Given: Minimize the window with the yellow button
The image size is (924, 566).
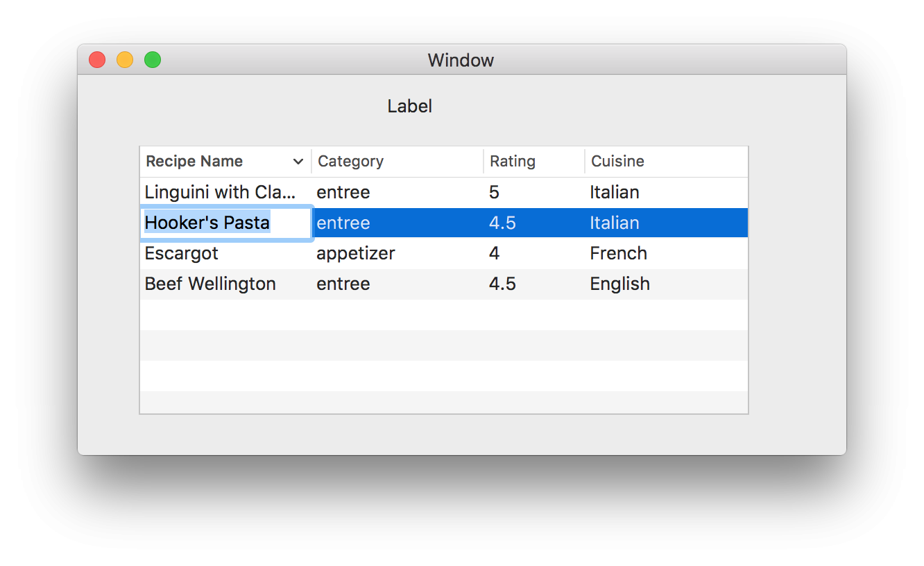Looking at the screenshot, I should point(125,60).
